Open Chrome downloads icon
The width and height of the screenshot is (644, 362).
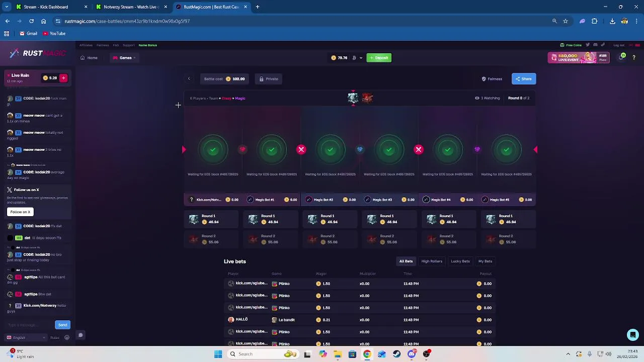tap(612, 21)
